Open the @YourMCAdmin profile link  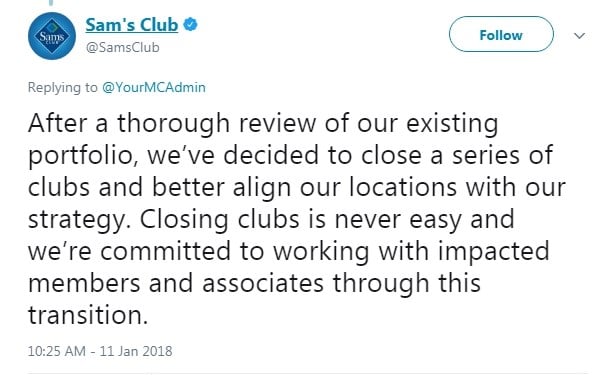(154, 87)
